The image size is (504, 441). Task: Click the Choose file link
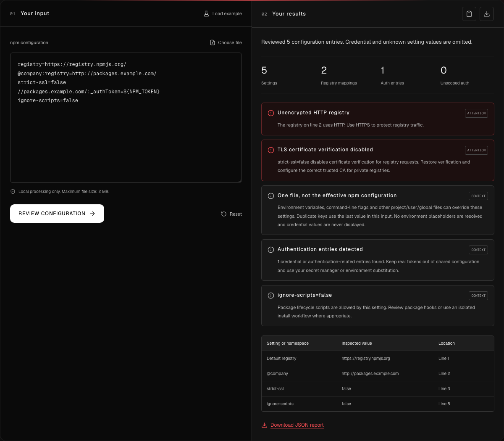click(226, 42)
